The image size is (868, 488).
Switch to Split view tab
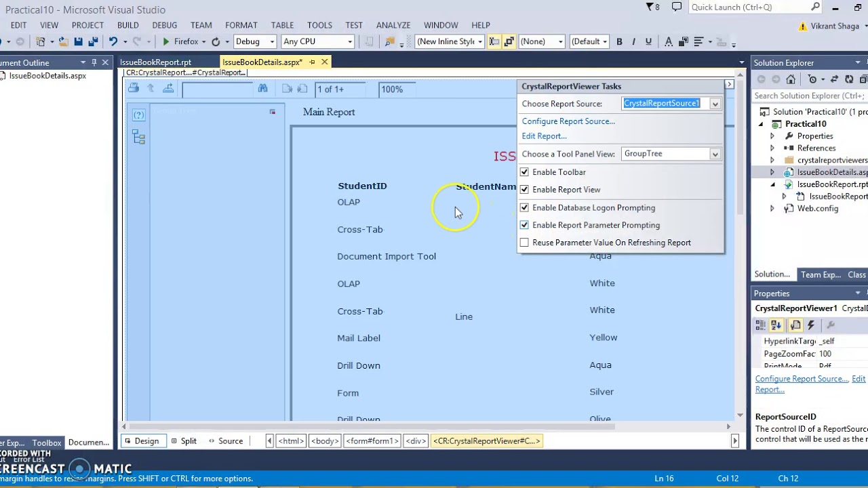183,441
